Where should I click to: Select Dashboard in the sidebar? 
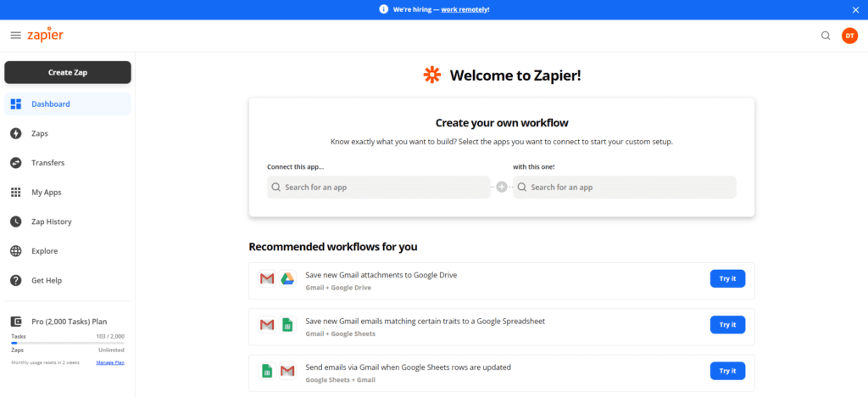(51, 104)
